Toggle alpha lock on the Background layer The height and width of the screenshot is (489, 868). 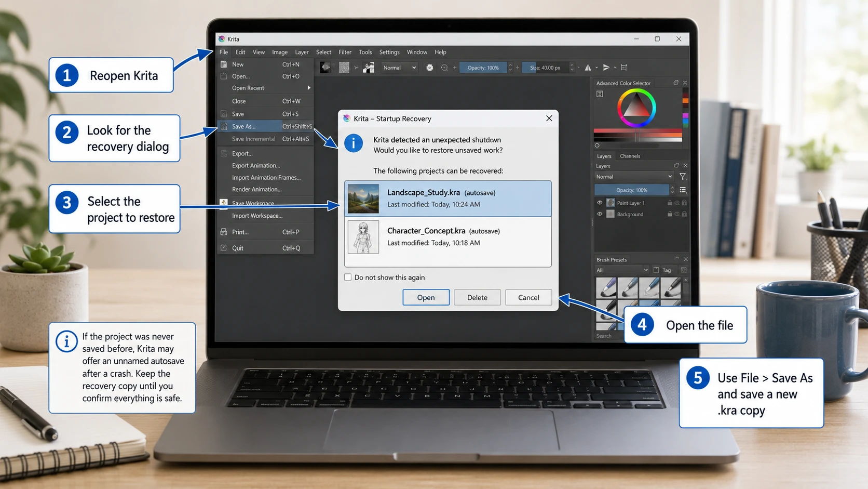pos(684,214)
